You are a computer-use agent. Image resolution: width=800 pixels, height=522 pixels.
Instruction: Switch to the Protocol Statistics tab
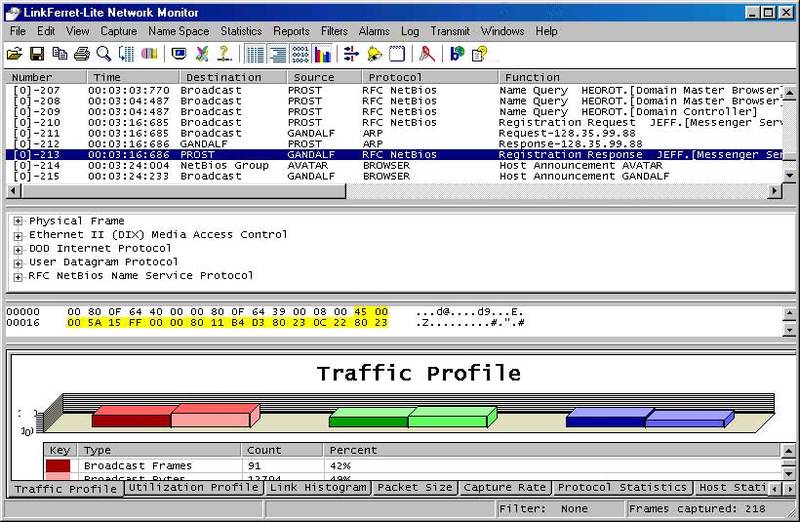[x=622, y=487]
